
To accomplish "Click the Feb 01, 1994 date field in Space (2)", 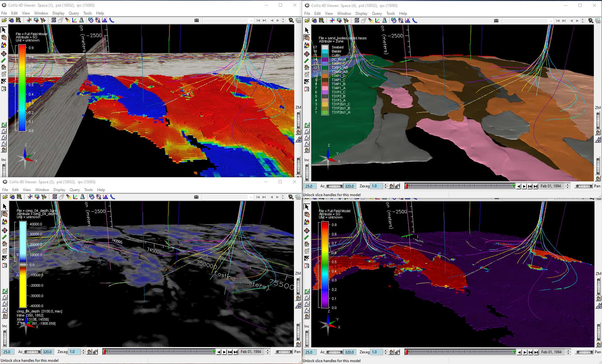I will click(x=251, y=352).
